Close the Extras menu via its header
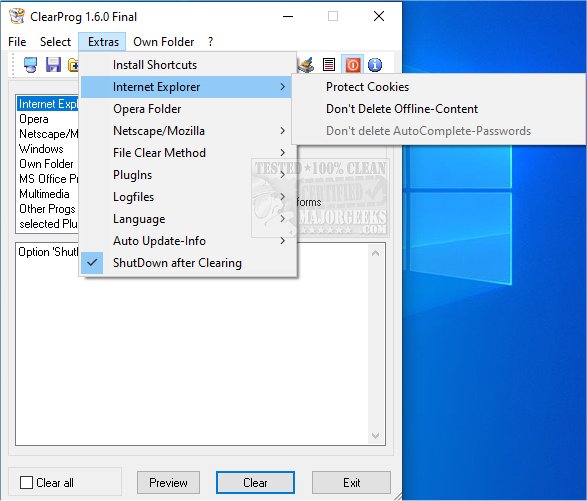587x501 pixels. (x=103, y=42)
